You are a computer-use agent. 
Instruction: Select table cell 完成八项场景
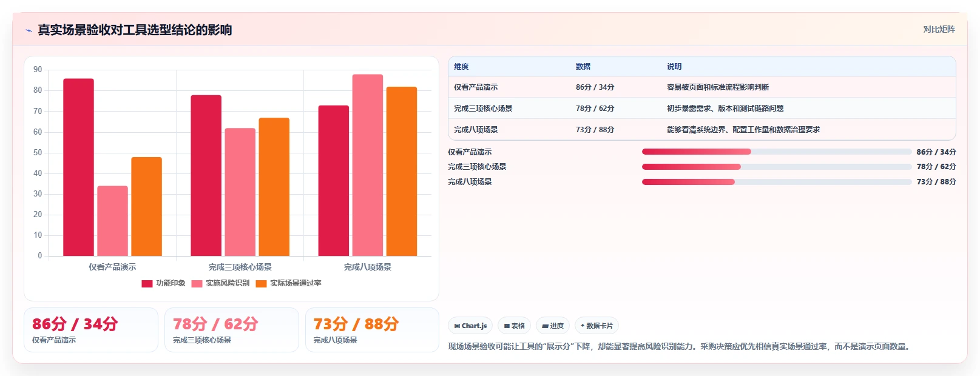point(476,130)
